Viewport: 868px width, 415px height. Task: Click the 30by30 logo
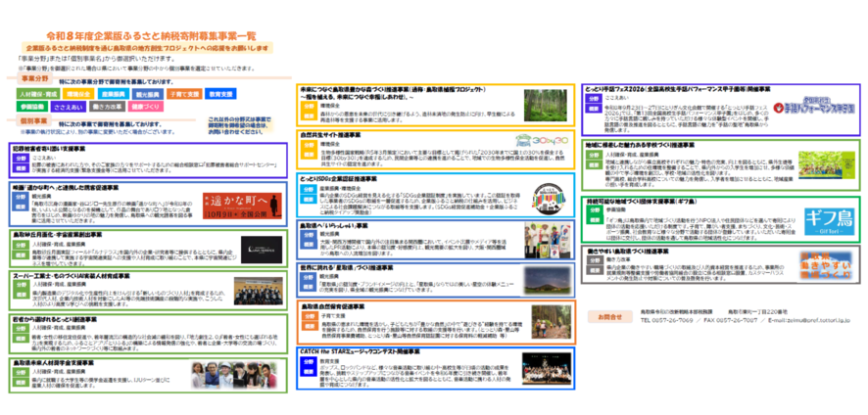pos(542,140)
